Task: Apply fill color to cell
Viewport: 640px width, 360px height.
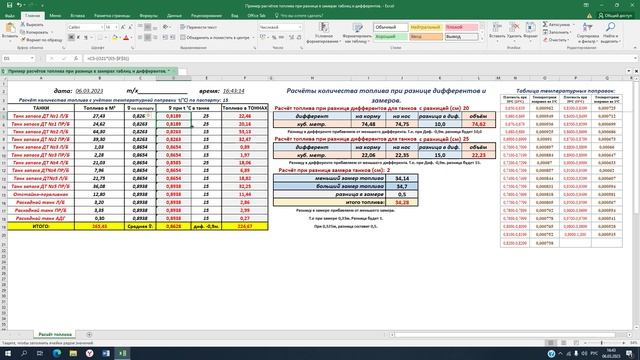Action: coord(115,38)
